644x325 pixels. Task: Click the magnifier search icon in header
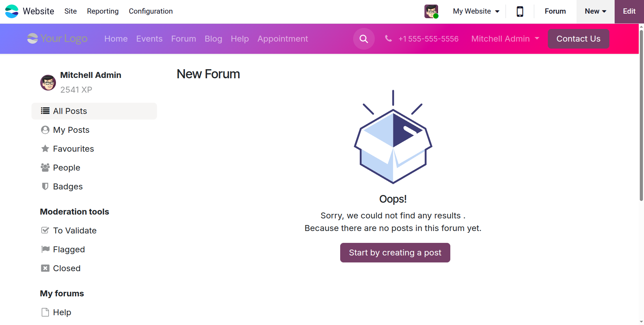click(x=364, y=39)
